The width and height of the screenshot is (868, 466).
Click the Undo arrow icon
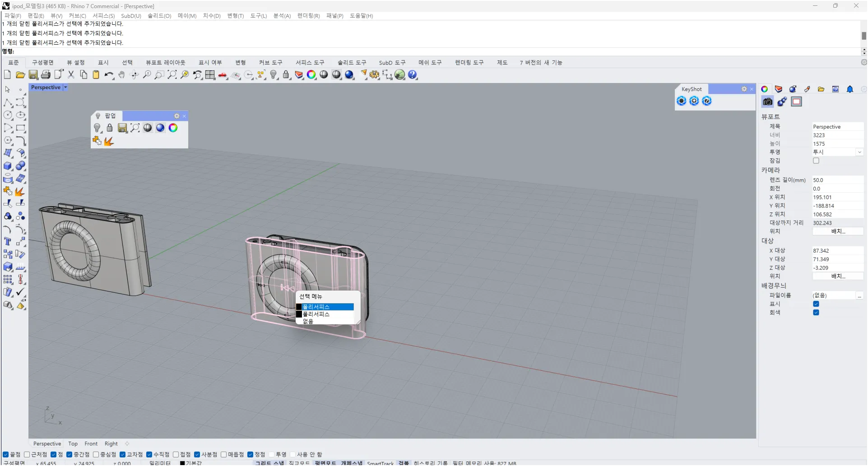coord(109,75)
